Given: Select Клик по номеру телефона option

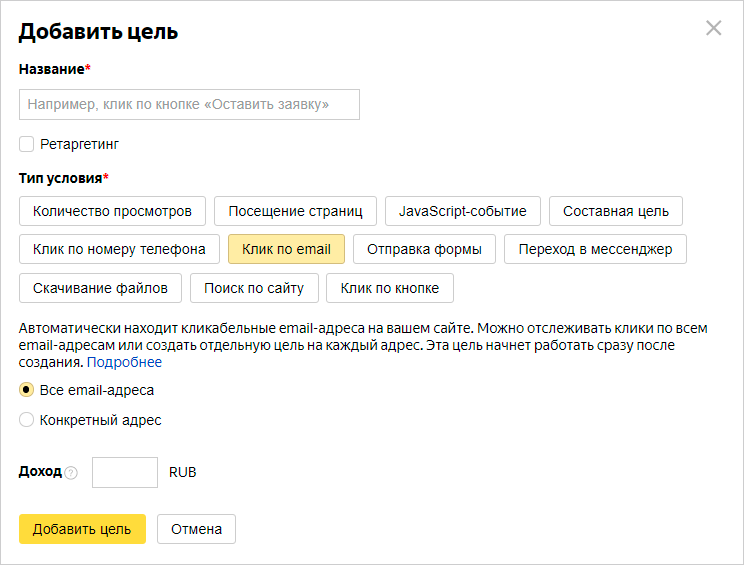Looking at the screenshot, I should [119, 249].
